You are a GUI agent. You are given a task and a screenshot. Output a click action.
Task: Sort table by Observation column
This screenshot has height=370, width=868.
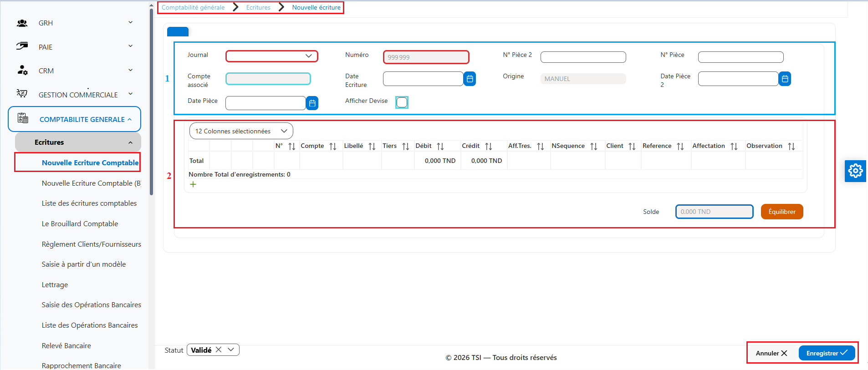point(791,147)
